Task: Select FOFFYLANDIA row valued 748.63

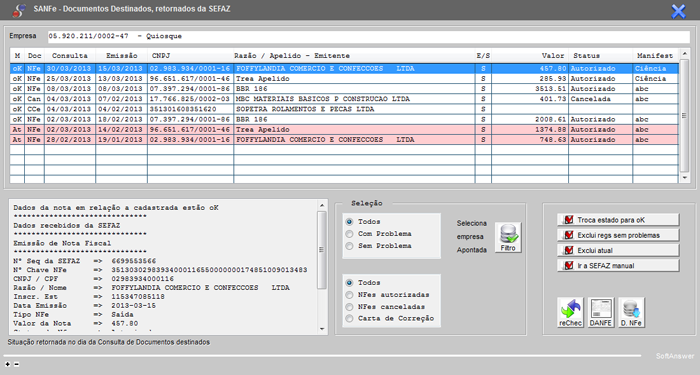Action: pos(344,140)
